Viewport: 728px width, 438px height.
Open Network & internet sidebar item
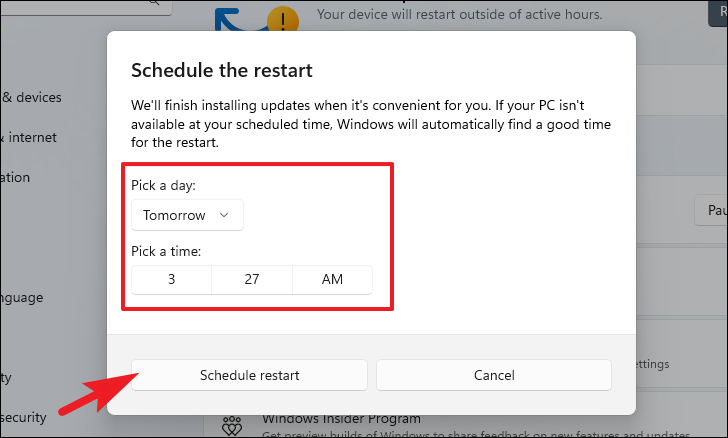[x=28, y=137]
